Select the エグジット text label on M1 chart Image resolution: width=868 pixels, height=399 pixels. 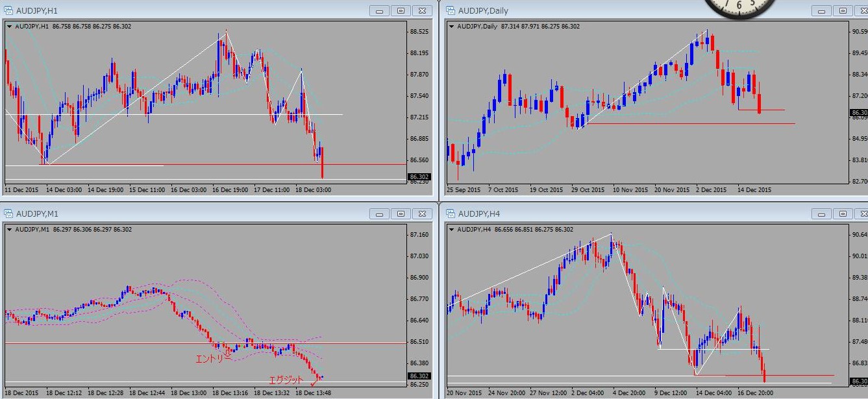(286, 380)
